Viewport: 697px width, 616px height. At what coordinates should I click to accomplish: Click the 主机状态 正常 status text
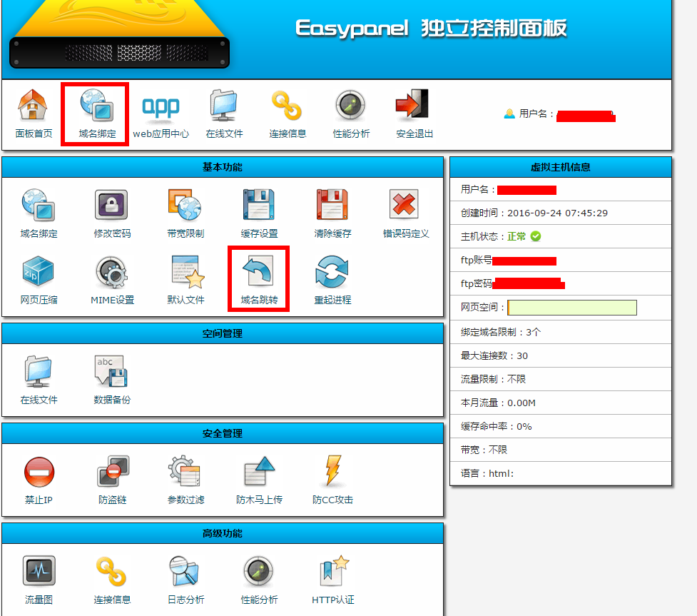tap(516, 236)
